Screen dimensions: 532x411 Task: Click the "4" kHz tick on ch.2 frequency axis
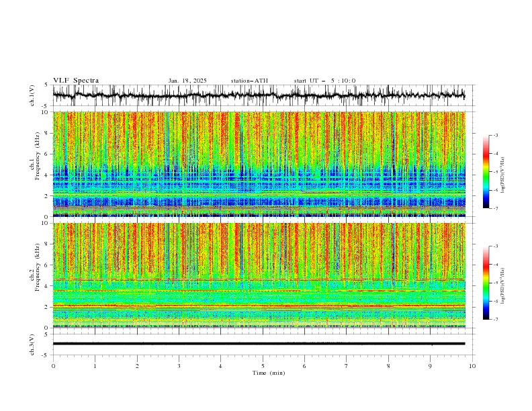point(47,286)
